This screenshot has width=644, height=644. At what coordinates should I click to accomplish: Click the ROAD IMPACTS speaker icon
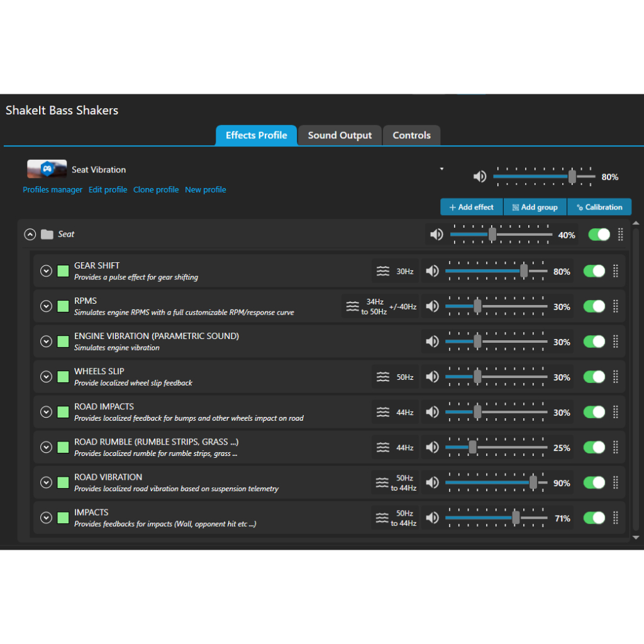coord(432,412)
